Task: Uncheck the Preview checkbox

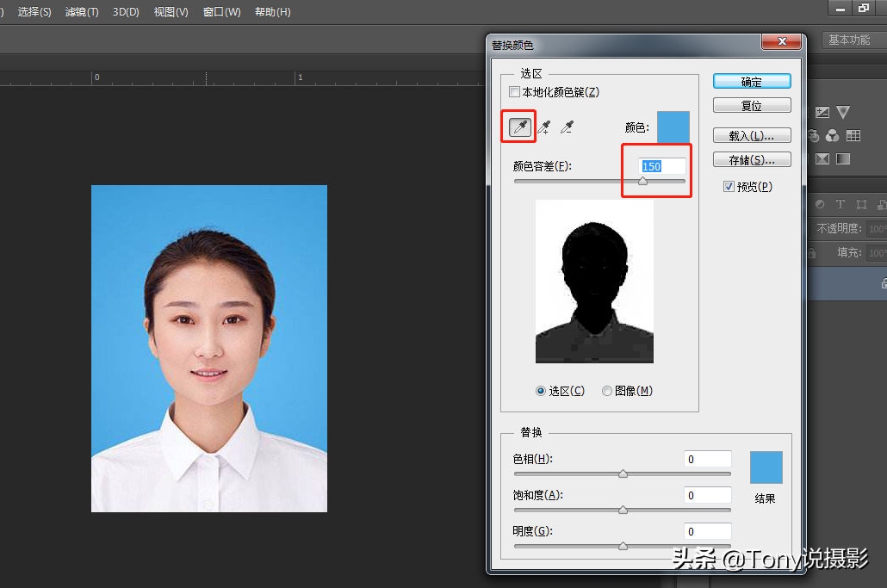Action: [x=729, y=187]
